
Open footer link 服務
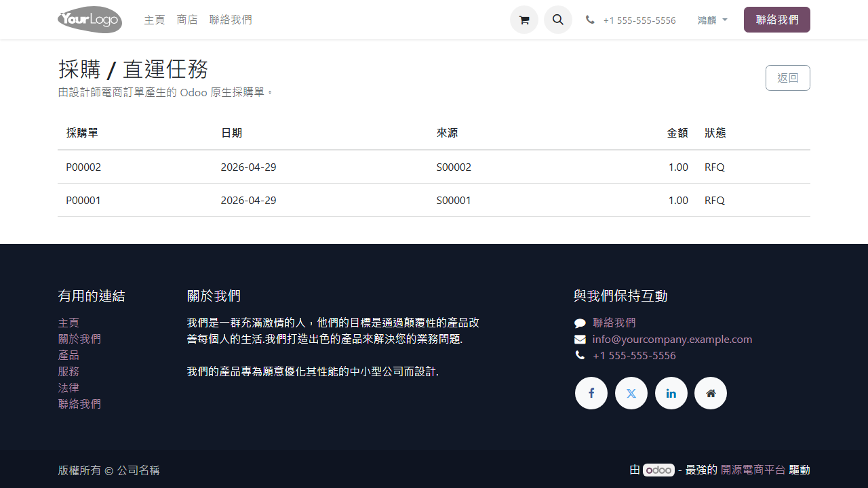pos(68,371)
